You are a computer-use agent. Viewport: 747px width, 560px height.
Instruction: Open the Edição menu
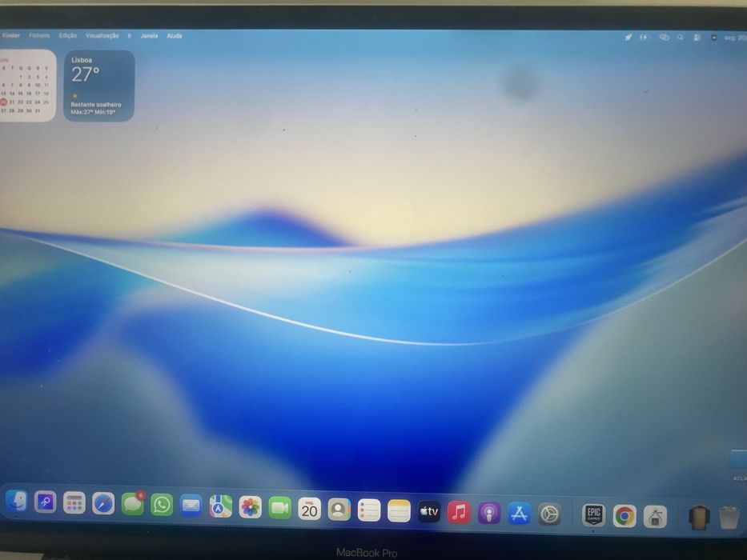click(67, 35)
